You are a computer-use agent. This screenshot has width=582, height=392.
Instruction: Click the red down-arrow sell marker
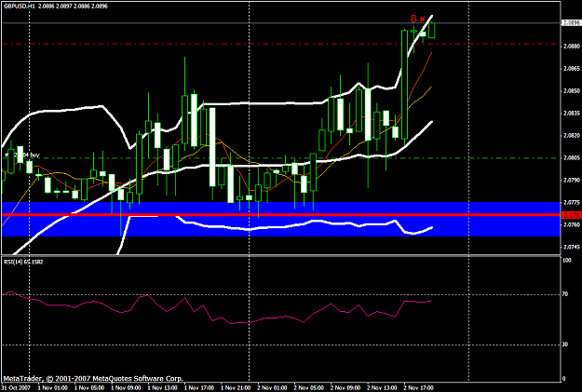coord(413,19)
